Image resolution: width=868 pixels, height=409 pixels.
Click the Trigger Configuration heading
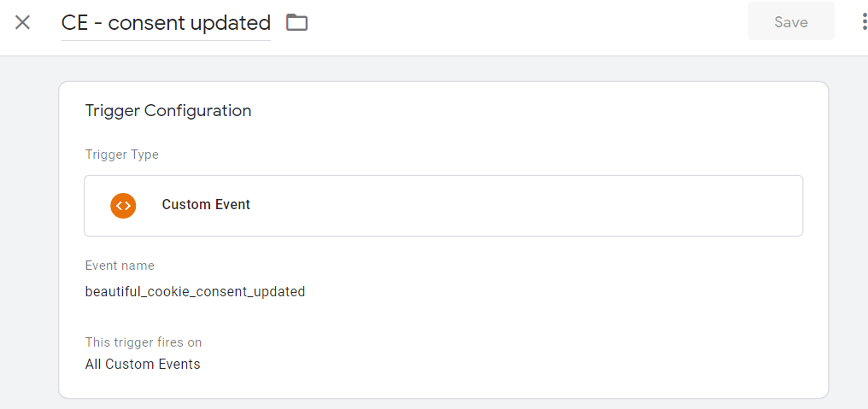tap(168, 111)
